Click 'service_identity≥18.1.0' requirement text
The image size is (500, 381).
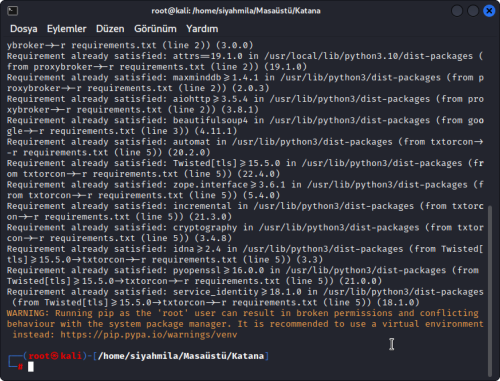[237, 292]
